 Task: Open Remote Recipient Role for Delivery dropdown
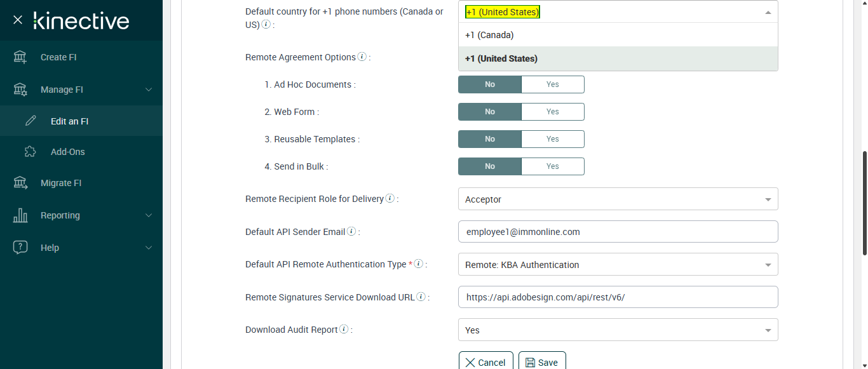point(618,199)
